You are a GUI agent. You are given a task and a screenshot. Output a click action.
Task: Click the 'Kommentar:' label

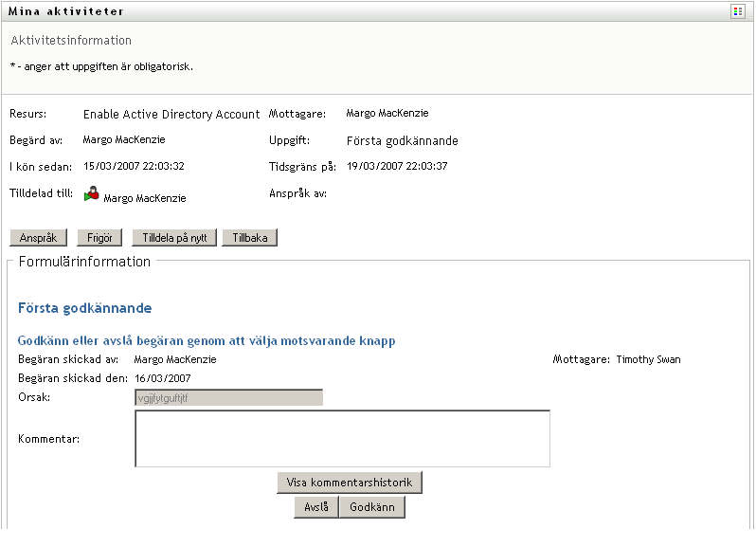48,439
